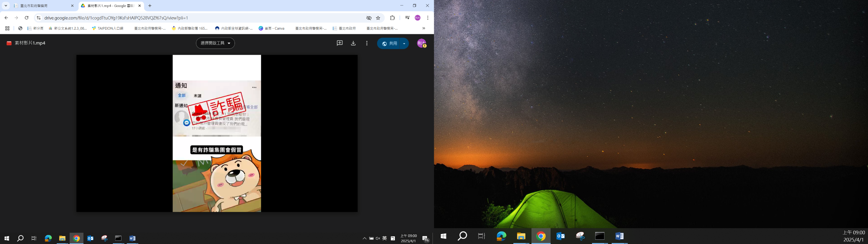Open the Chrome three-dot menu
This screenshot has height=244, width=868.
point(428,18)
